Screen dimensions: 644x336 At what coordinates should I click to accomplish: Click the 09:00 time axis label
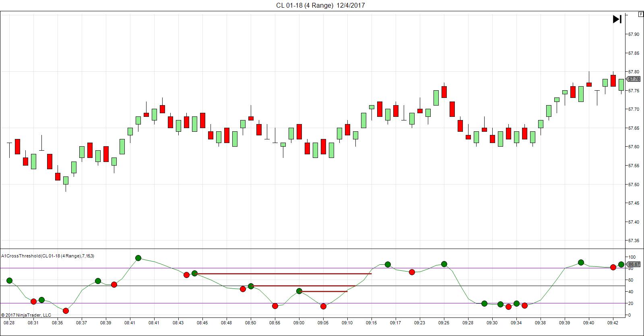[x=299, y=323]
